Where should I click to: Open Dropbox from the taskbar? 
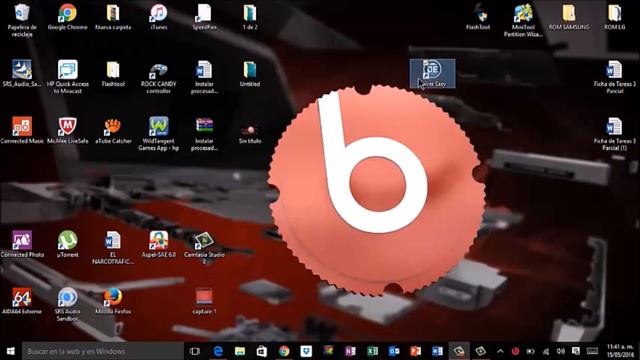[x=306, y=351]
